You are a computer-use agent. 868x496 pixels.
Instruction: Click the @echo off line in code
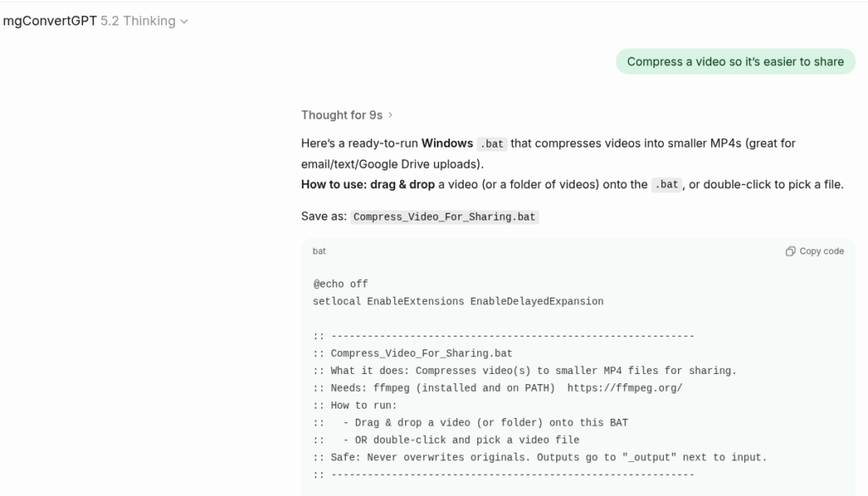(341, 284)
